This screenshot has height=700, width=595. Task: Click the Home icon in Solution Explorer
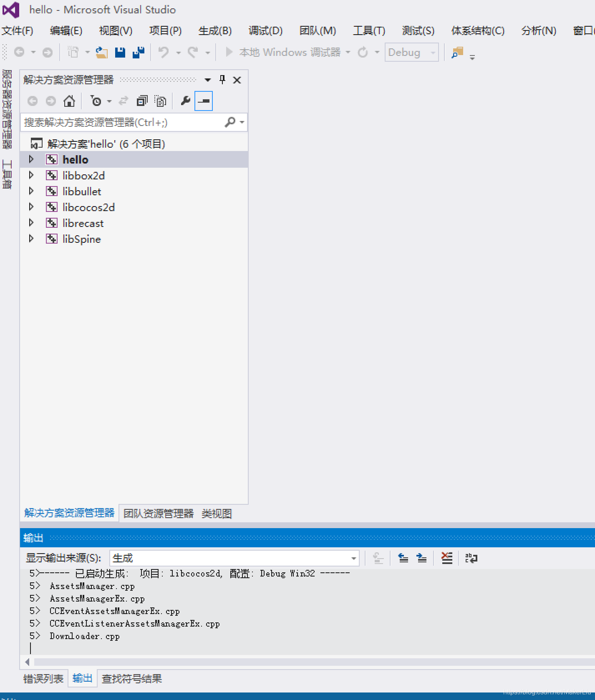click(x=69, y=101)
